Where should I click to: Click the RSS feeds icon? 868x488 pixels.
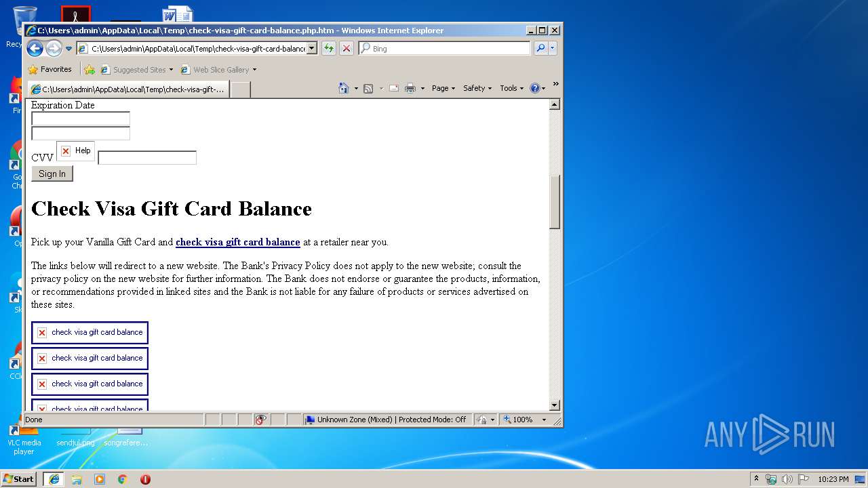coord(368,88)
